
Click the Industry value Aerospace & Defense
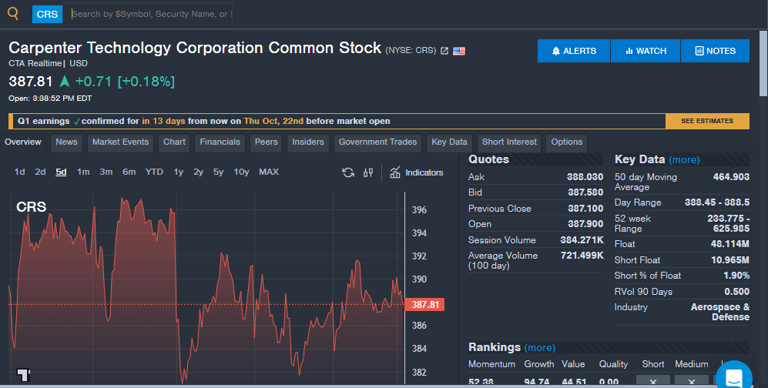pyautogui.click(x=720, y=312)
